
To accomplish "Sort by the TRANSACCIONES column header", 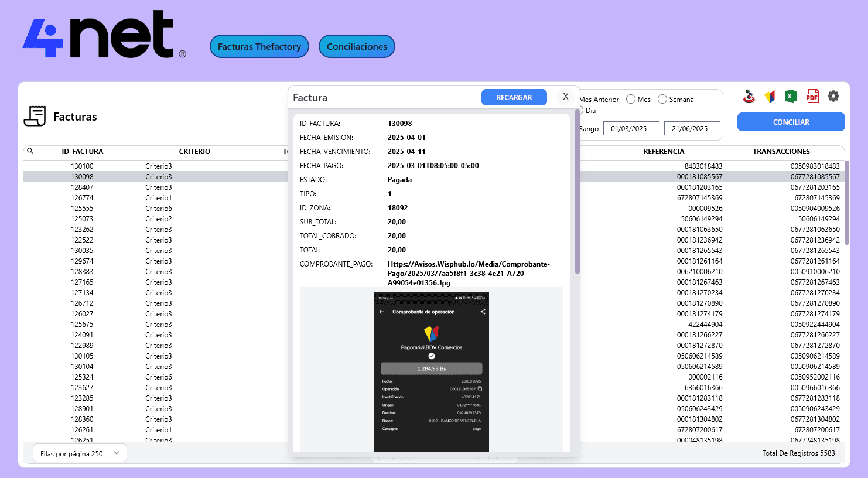I will point(781,152).
